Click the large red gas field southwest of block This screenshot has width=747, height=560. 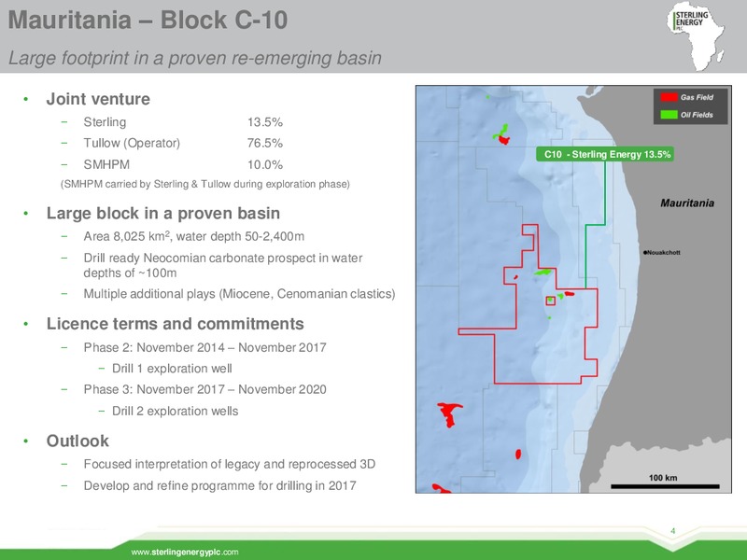(x=449, y=414)
